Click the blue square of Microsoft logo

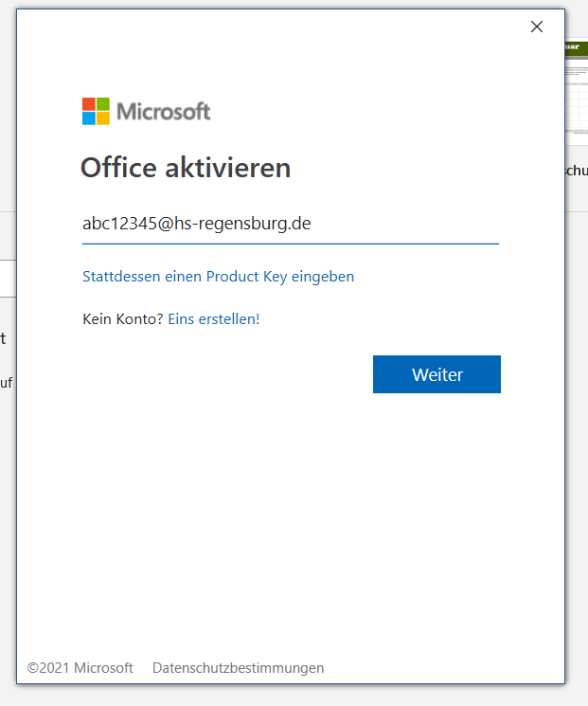89,118
